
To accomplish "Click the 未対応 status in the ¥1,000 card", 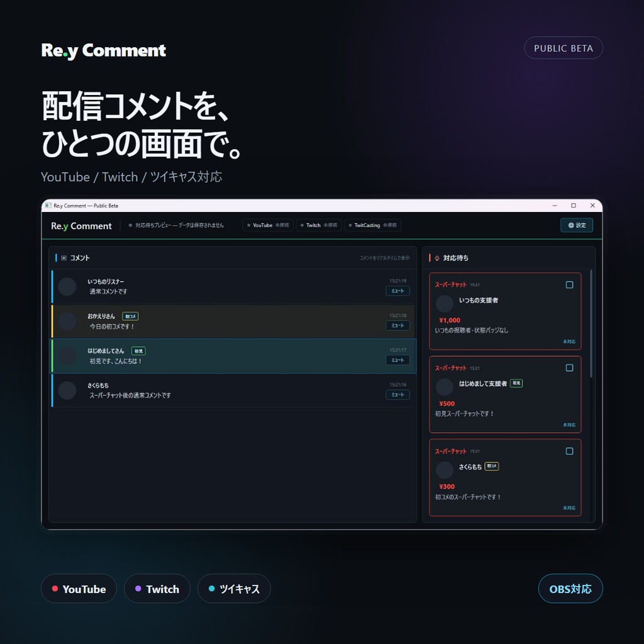I will [x=569, y=341].
